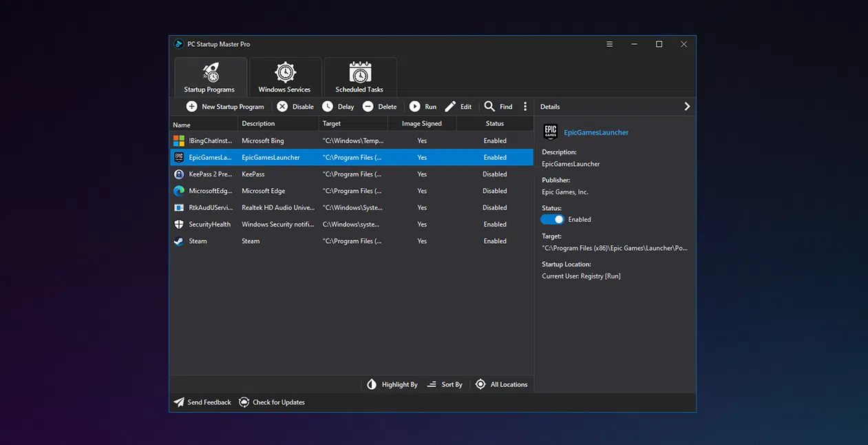The image size is (868, 445).
Task: Click the New Startup Program plus icon
Action: 191,107
